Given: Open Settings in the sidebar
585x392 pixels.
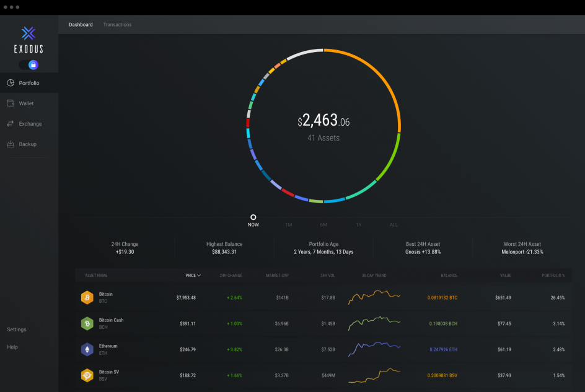Looking at the screenshot, I should pyautogui.click(x=16, y=329).
